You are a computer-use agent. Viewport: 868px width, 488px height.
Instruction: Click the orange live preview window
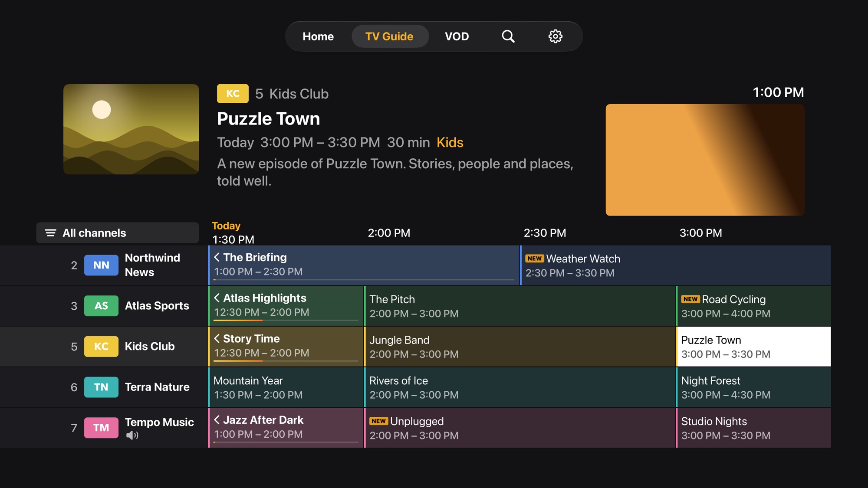[x=705, y=160]
